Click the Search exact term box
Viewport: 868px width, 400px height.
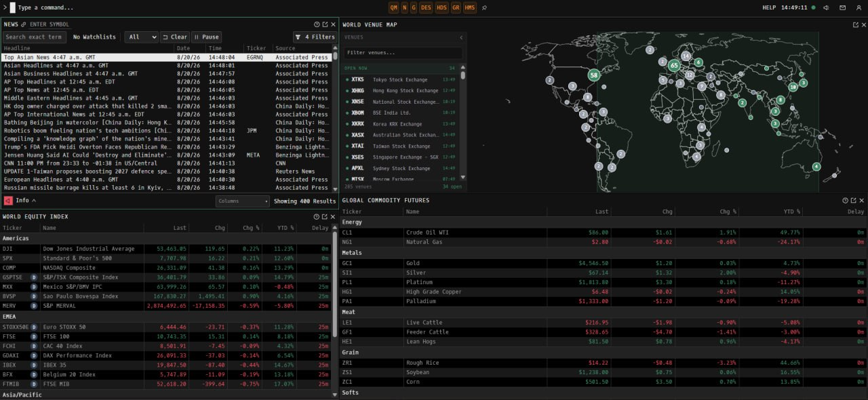tap(35, 37)
